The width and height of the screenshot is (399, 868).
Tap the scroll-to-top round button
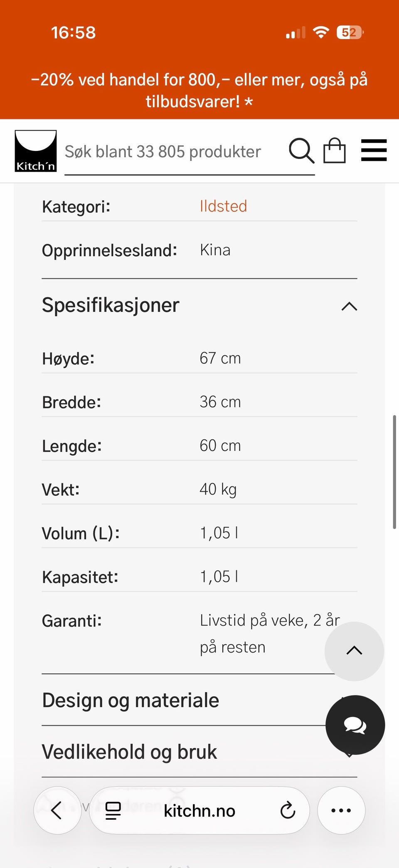(354, 651)
